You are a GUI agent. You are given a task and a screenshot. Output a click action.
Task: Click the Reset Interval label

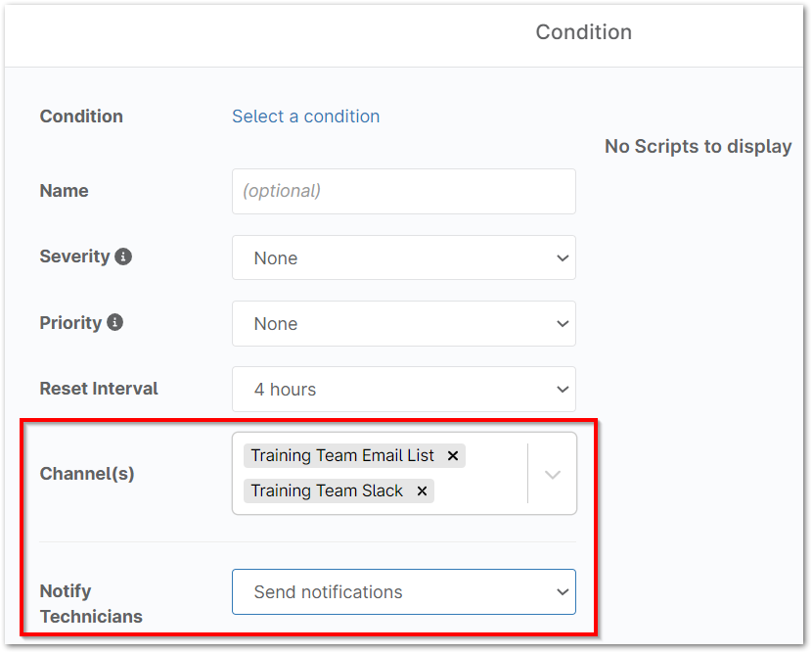click(x=99, y=389)
